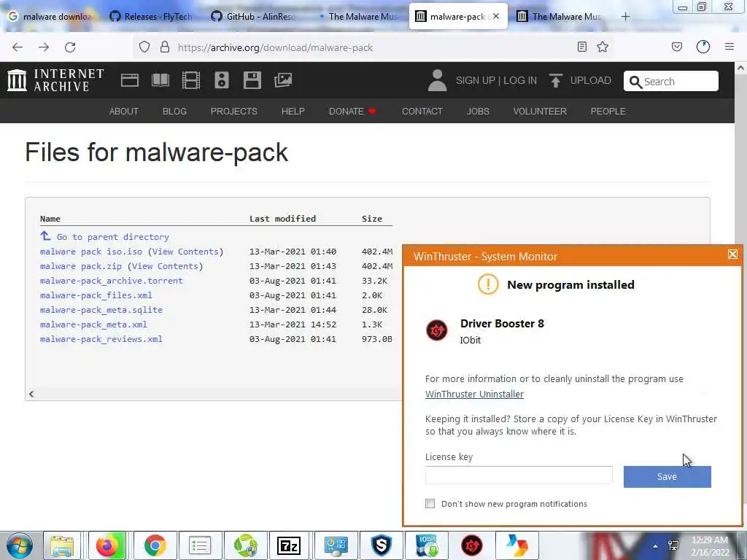Click file listing left scroll arrow
This screenshot has width=747, height=560.
pyautogui.click(x=31, y=394)
